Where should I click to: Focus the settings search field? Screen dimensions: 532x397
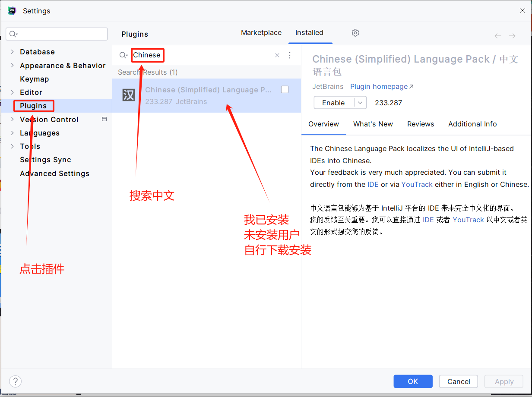tap(57, 34)
